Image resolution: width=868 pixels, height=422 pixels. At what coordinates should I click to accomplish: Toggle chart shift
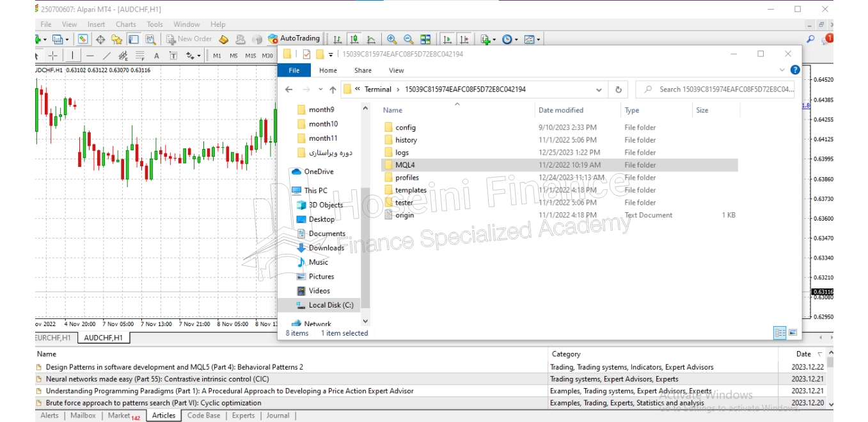tap(464, 39)
